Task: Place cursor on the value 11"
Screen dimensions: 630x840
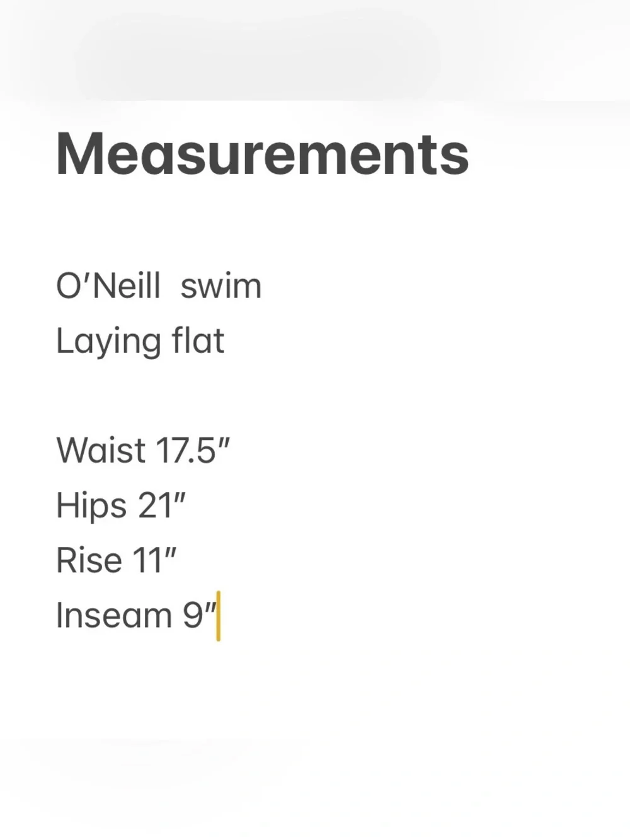Action: point(154,560)
